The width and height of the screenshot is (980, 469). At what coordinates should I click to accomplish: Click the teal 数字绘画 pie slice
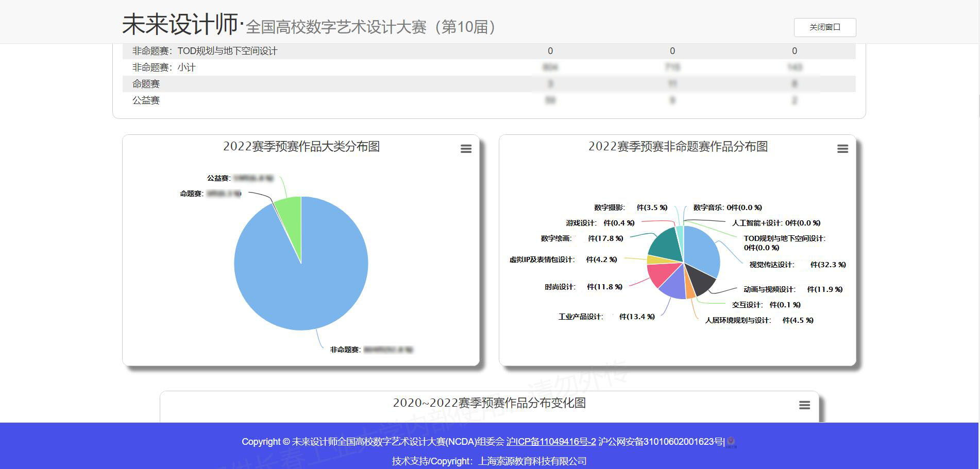pyautogui.click(x=664, y=244)
